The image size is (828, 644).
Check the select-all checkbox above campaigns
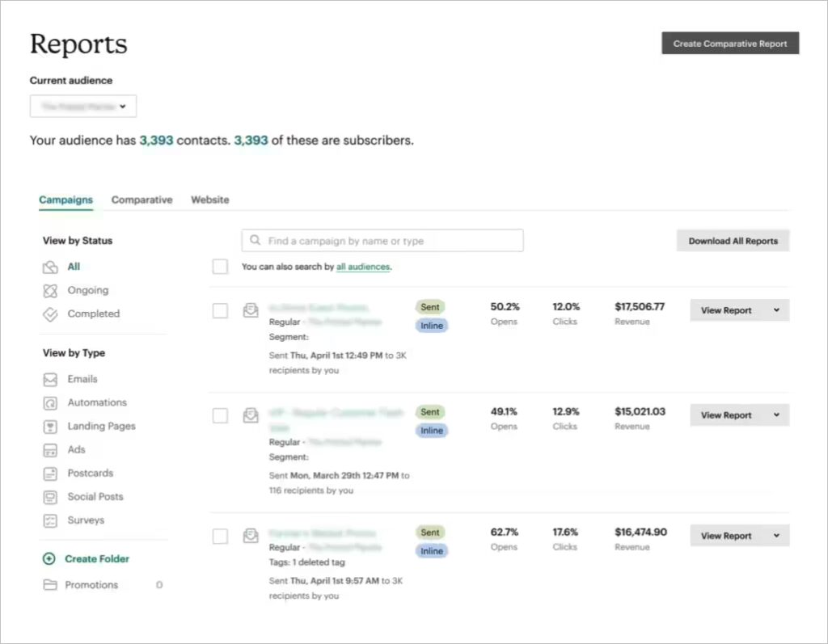pos(220,267)
